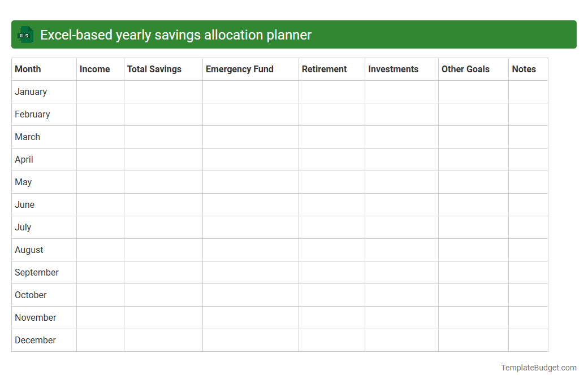Click the Income cell for March

pyautogui.click(x=100, y=137)
